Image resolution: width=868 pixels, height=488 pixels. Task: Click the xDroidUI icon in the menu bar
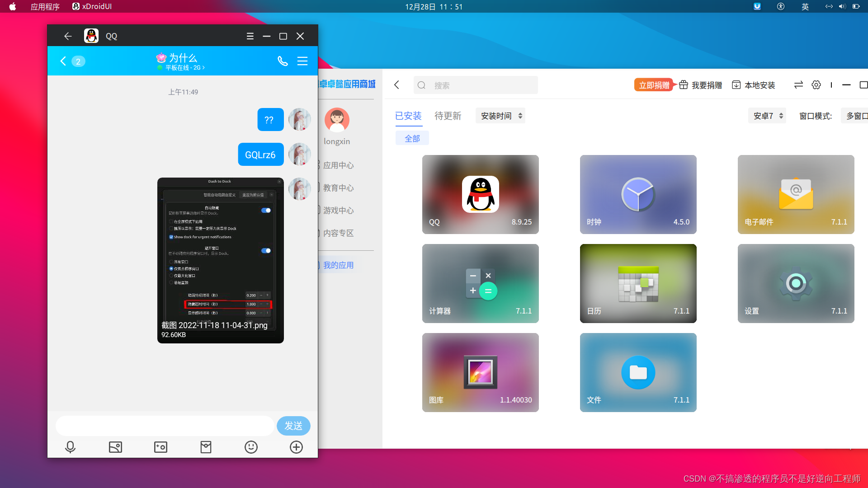pos(75,6)
